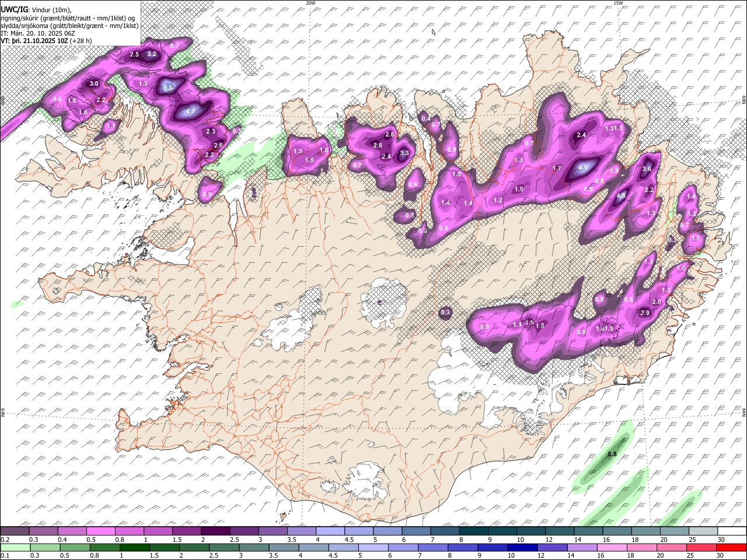Click the UWC/IG title text
This screenshot has width=747, height=560.
(14, 9)
